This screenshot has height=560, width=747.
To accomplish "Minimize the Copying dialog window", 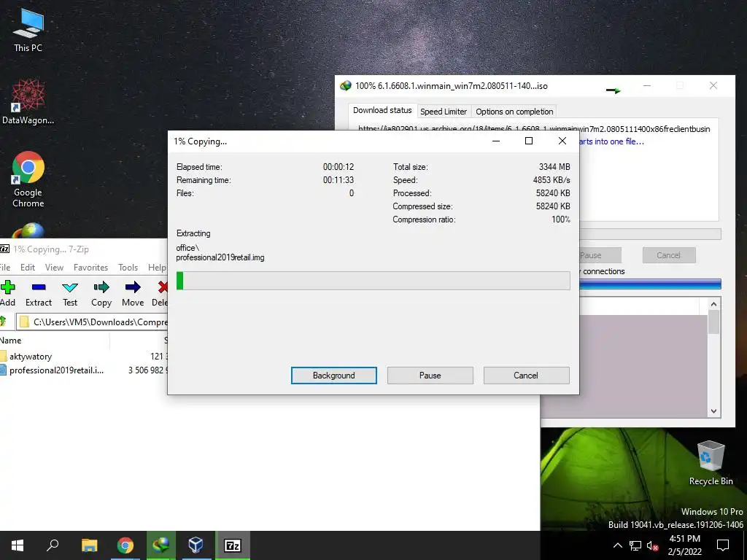I will click(496, 141).
